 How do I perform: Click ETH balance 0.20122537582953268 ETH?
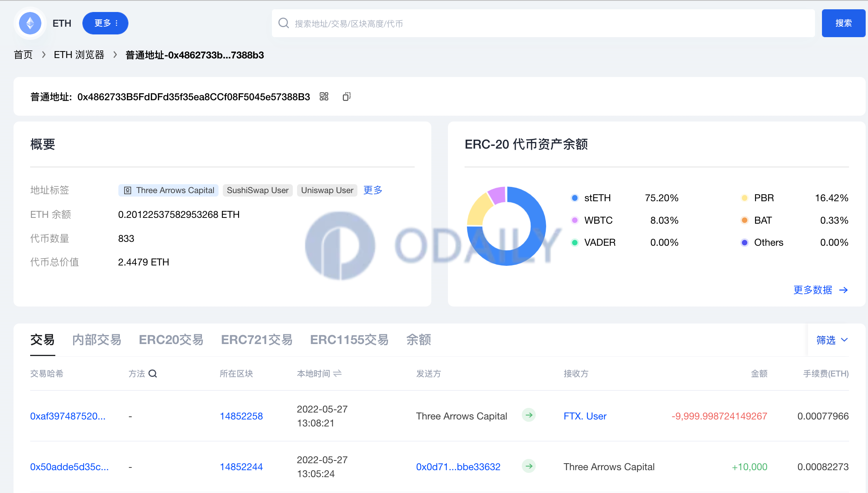[x=179, y=214]
